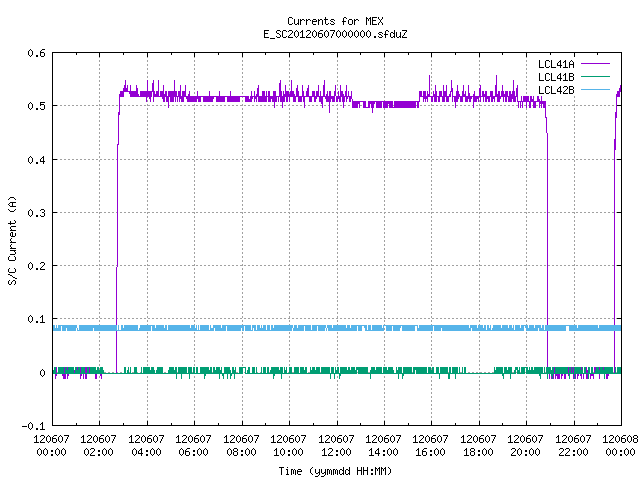Click the LCL41A dip segment around 14:00

point(386,104)
